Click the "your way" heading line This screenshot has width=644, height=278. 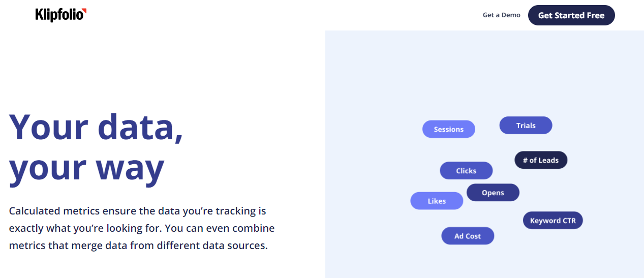(x=87, y=168)
